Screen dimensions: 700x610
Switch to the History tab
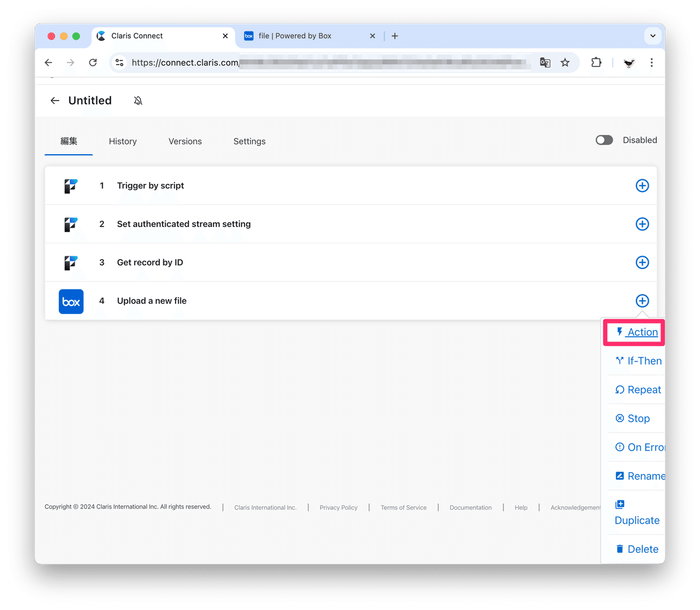(x=123, y=141)
